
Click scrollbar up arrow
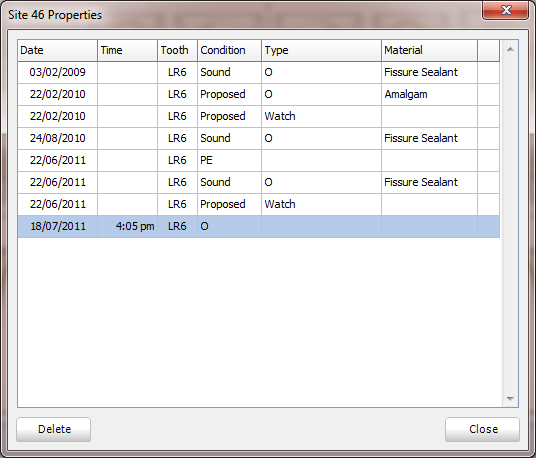(510, 50)
